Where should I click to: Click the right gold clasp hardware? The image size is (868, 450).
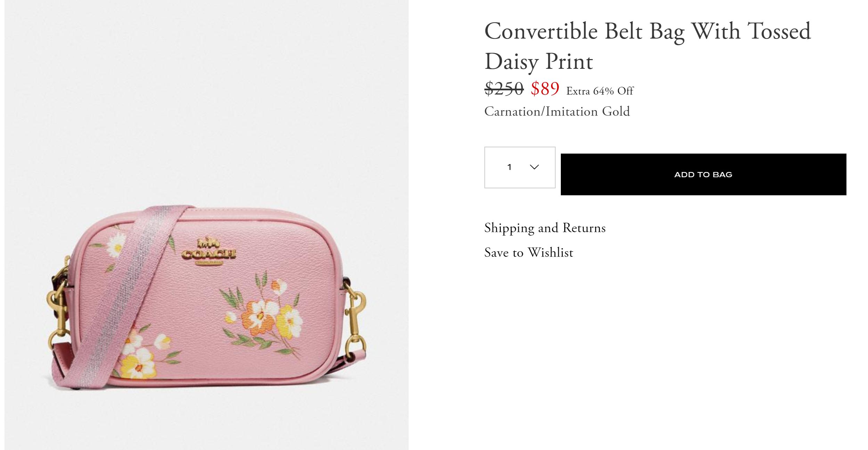coord(355,316)
